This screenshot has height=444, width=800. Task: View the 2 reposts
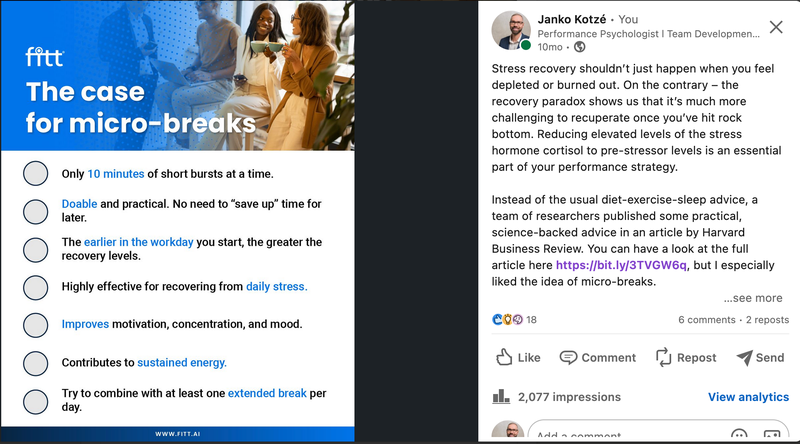point(767,320)
